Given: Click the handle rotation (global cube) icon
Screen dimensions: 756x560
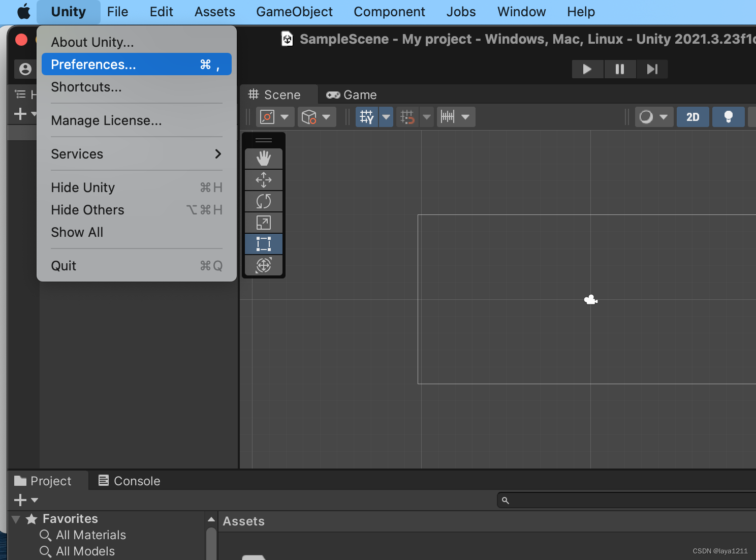Looking at the screenshot, I should (x=309, y=117).
